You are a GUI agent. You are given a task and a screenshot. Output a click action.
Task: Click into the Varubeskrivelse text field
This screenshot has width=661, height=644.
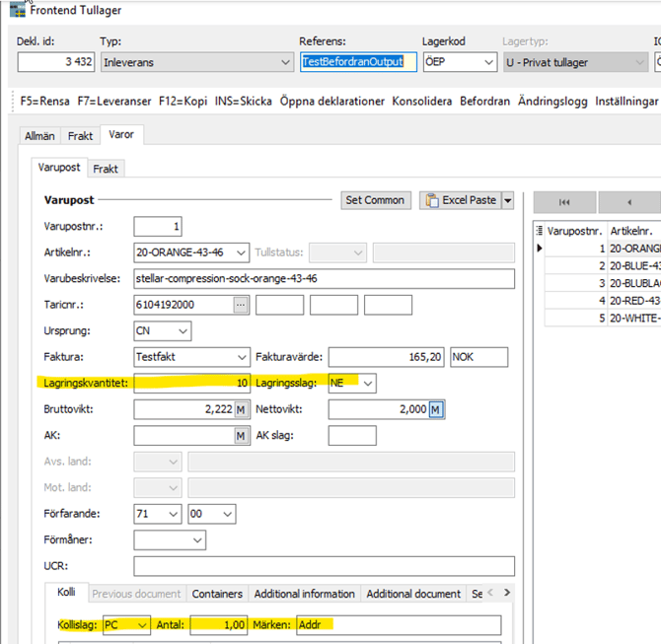(x=324, y=278)
